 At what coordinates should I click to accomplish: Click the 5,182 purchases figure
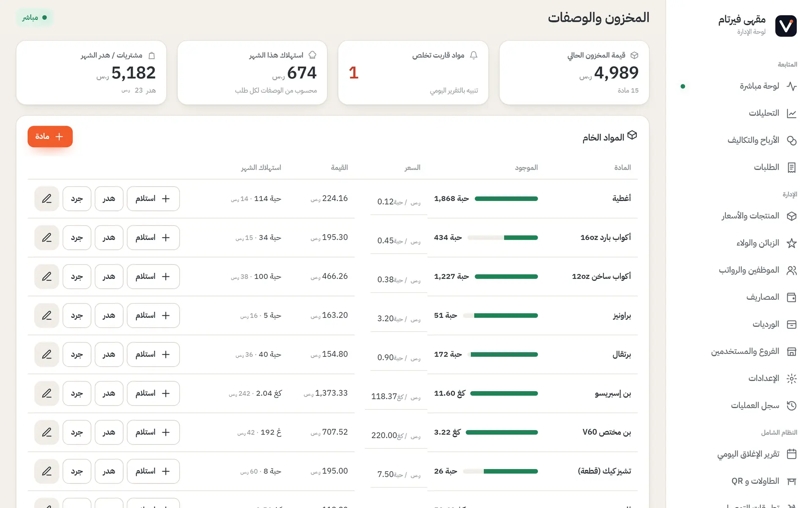[x=134, y=73]
